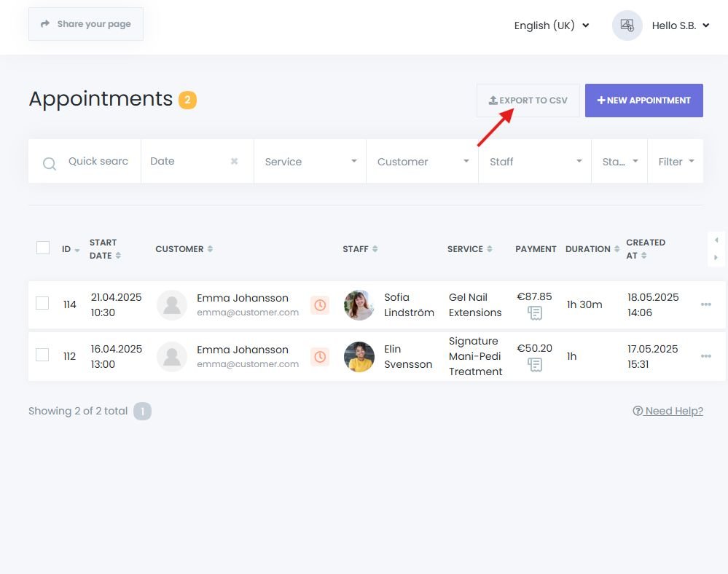The height and width of the screenshot is (574, 728).
Task: Open the Hello S.B. account menu
Action: [679, 25]
